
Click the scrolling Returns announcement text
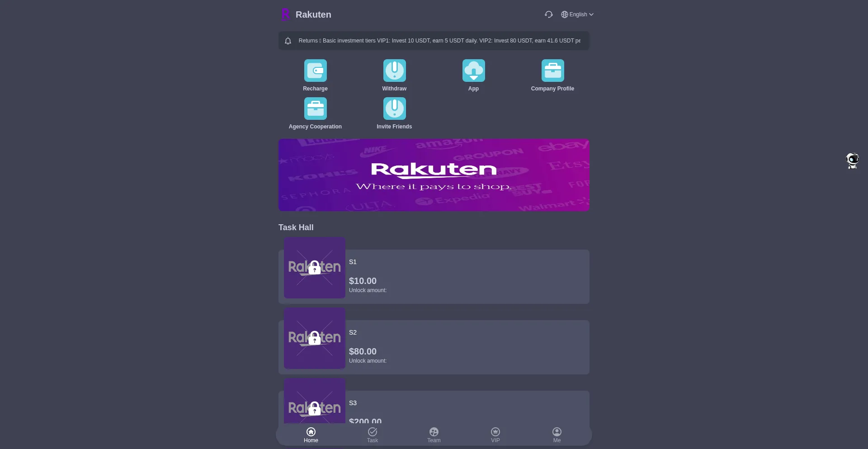(x=439, y=41)
